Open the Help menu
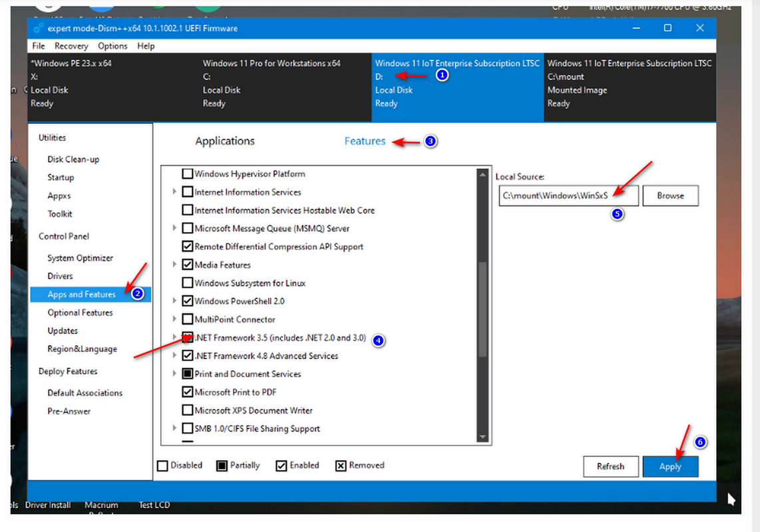This screenshot has height=532, width=760. pyautogui.click(x=146, y=46)
